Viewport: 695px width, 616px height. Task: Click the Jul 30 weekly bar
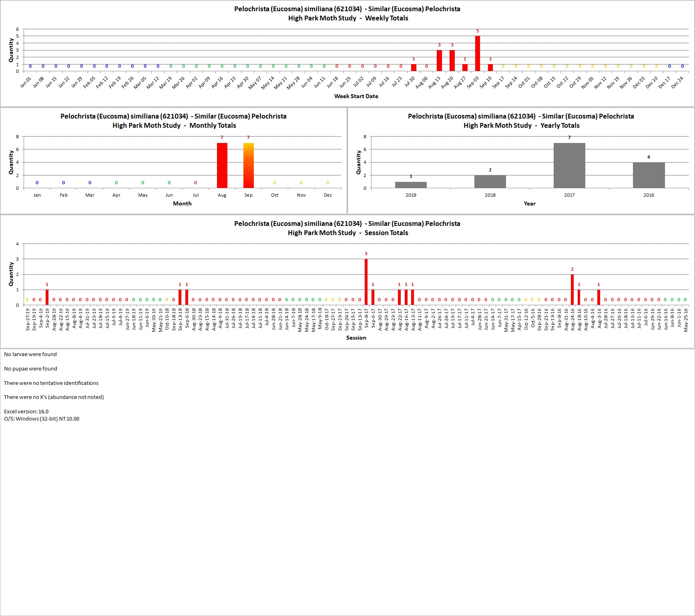tap(414, 68)
